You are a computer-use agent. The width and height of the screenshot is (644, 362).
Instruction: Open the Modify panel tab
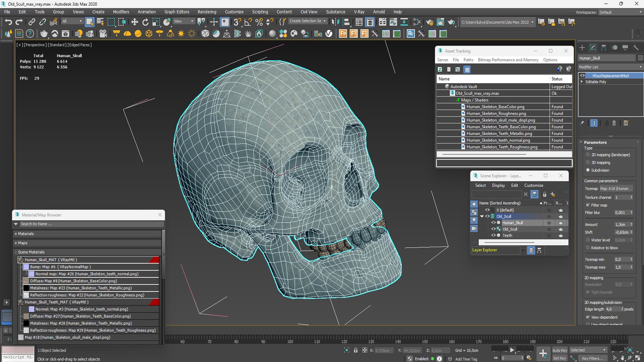pyautogui.click(x=593, y=48)
